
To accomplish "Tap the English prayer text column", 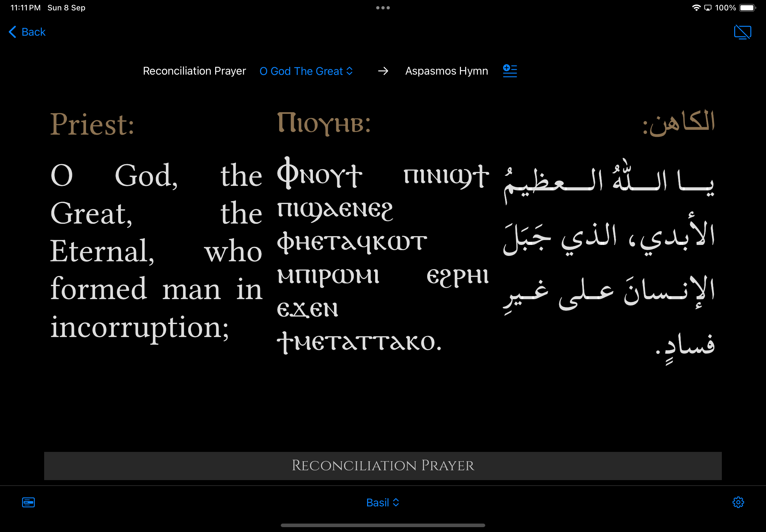I will tap(156, 251).
